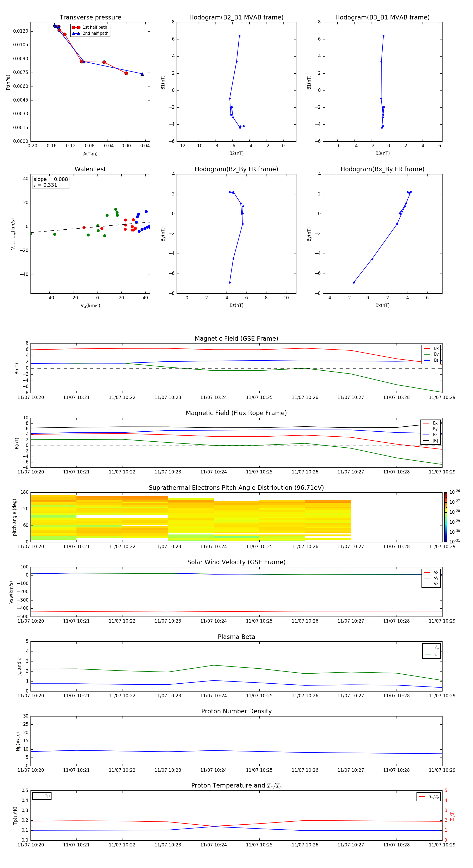Click the 'Hodogram(Bx_By FR frame)' title
473x868 pixels.
[x=382, y=169]
